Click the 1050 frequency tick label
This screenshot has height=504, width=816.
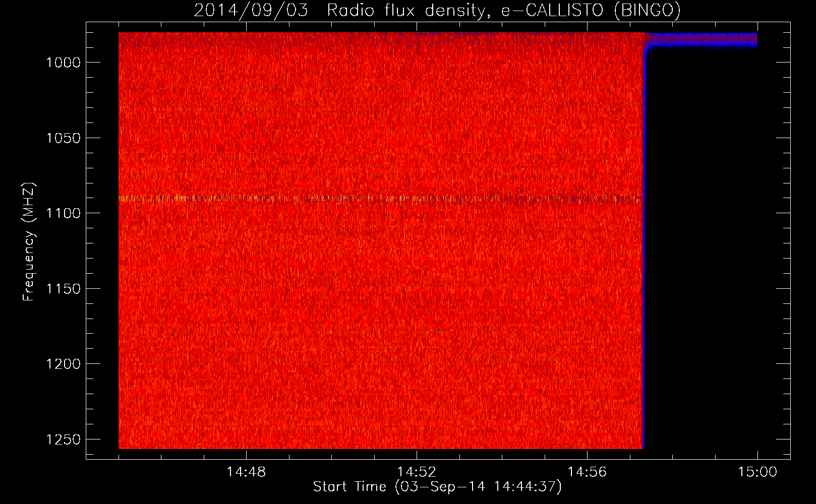(x=63, y=138)
